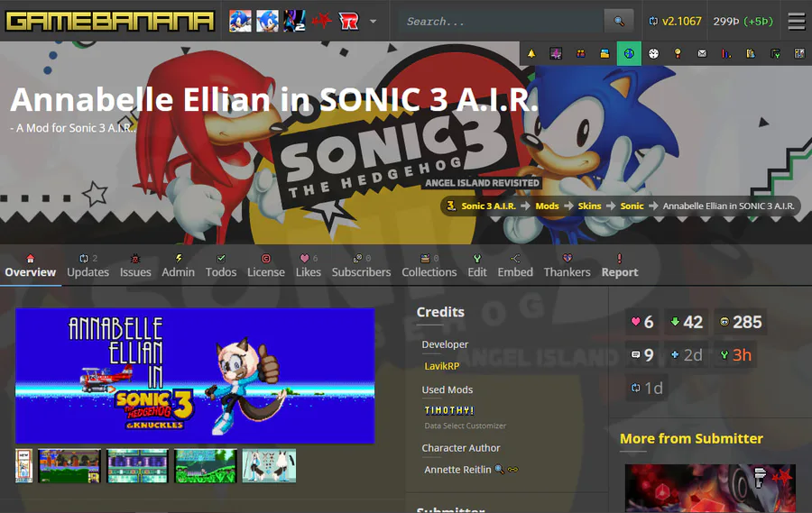812x513 pixels.
Task: View the Likes tab
Action: pos(309,266)
